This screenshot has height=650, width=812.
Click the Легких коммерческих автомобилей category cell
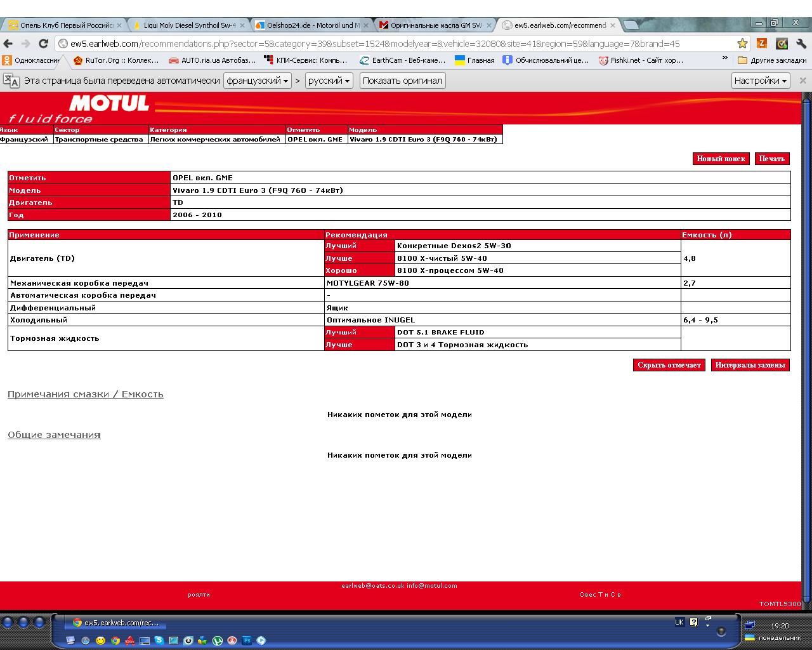point(216,139)
